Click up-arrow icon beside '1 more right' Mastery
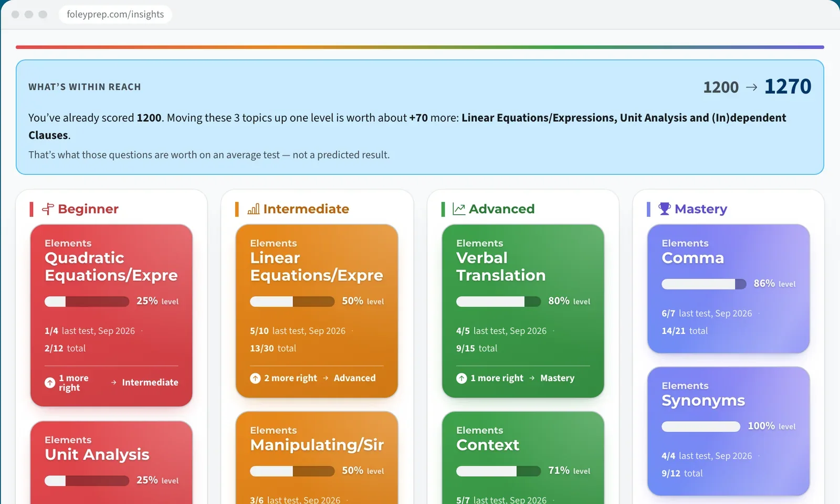Image resolution: width=840 pixels, height=504 pixels. point(461,378)
